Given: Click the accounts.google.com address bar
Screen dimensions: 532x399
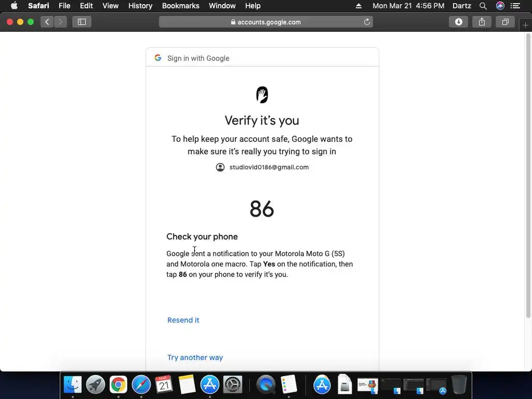Looking at the screenshot, I should click(x=266, y=22).
